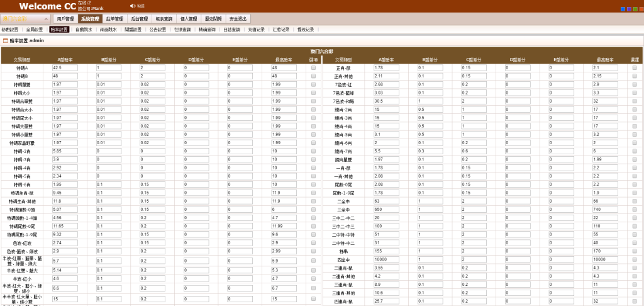This screenshot has width=644, height=306.
Task: Click the 賠率設置 admin panel icon
Action: tap(6, 40)
